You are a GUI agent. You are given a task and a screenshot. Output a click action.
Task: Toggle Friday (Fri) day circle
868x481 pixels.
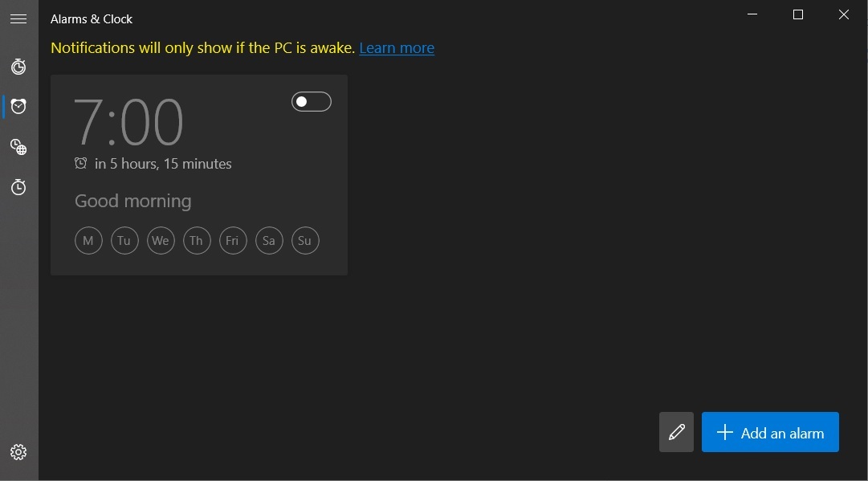tap(233, 241)
